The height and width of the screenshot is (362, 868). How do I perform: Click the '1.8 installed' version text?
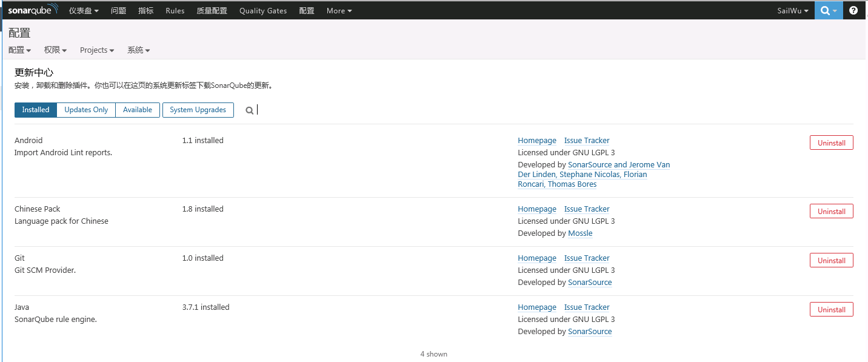tap(202, 209)
